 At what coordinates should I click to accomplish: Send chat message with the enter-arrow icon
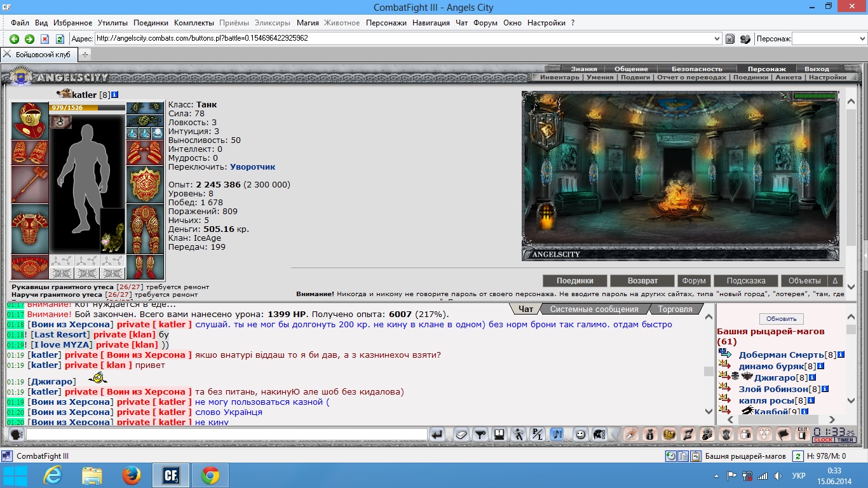coord(437,435)
